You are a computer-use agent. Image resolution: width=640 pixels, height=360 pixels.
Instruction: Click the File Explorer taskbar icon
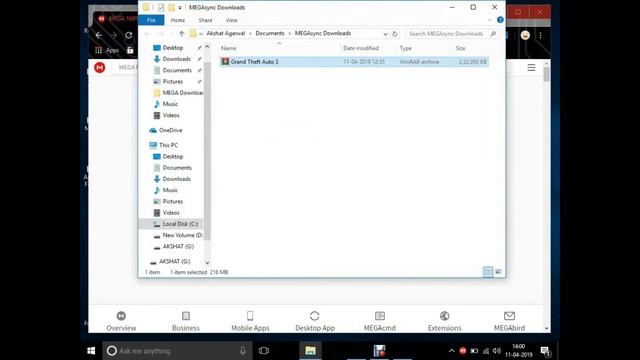click(310, 351)
